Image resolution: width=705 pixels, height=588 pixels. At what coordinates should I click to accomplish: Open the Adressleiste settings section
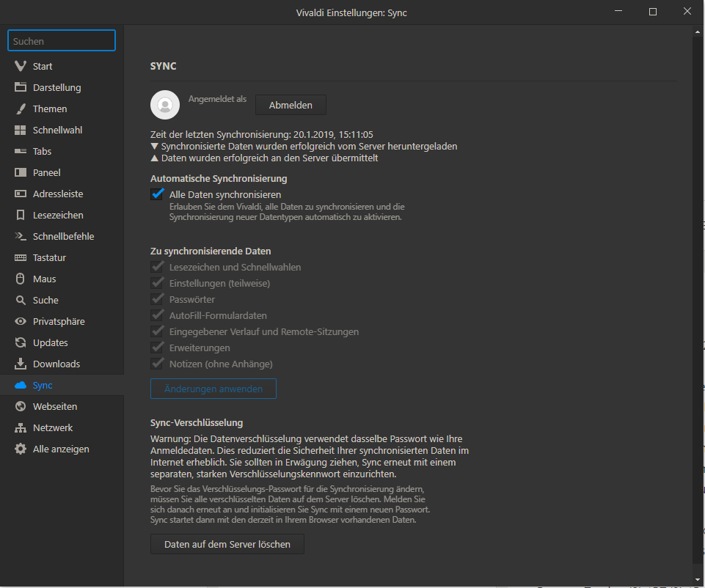click(57, 194)
